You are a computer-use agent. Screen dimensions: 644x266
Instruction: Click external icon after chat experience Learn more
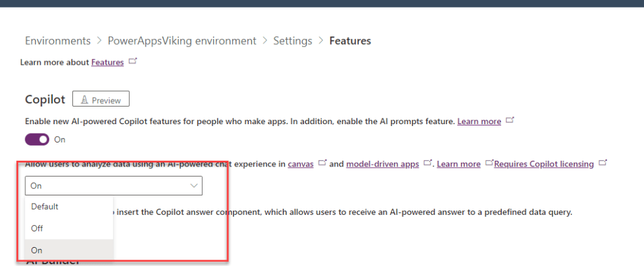point(489,163)
